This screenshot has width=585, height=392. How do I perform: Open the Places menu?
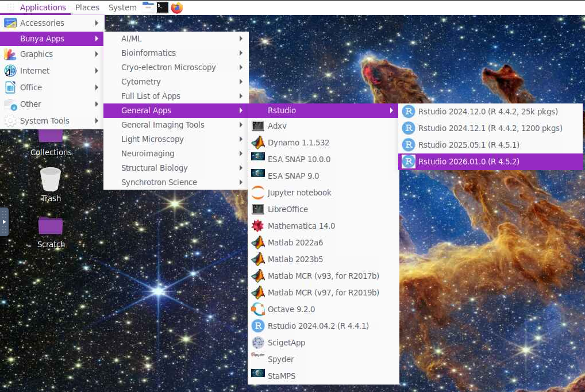click(87, 7)
